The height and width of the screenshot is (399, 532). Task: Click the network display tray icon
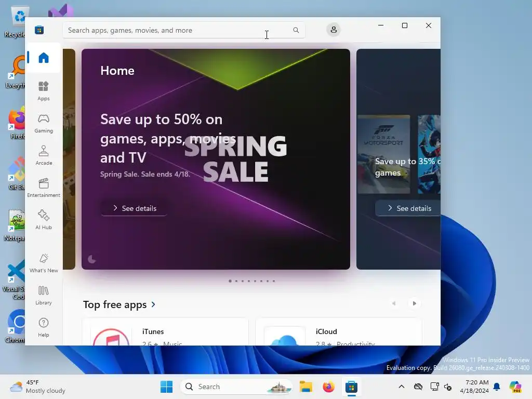tap(434, 387)
